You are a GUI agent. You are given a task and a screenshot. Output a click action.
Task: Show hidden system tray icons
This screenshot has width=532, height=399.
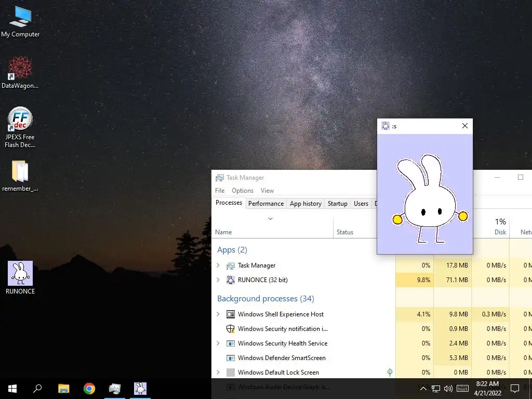423,389
